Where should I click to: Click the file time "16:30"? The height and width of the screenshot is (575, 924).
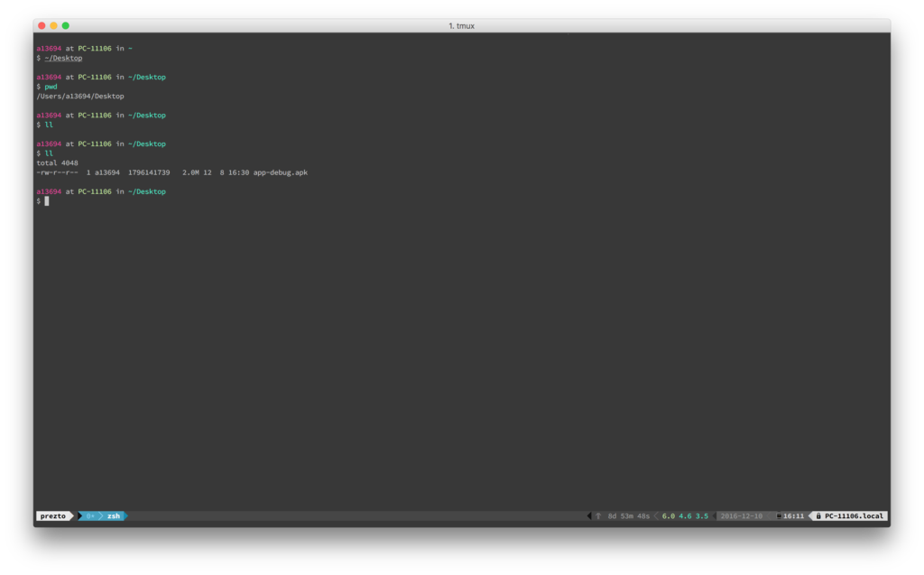pos(238,172)
